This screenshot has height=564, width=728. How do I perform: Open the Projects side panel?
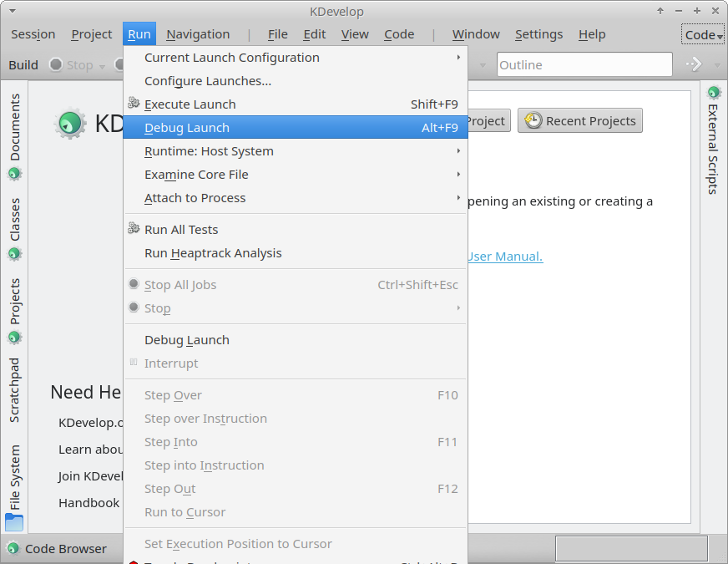coord(15,311)
